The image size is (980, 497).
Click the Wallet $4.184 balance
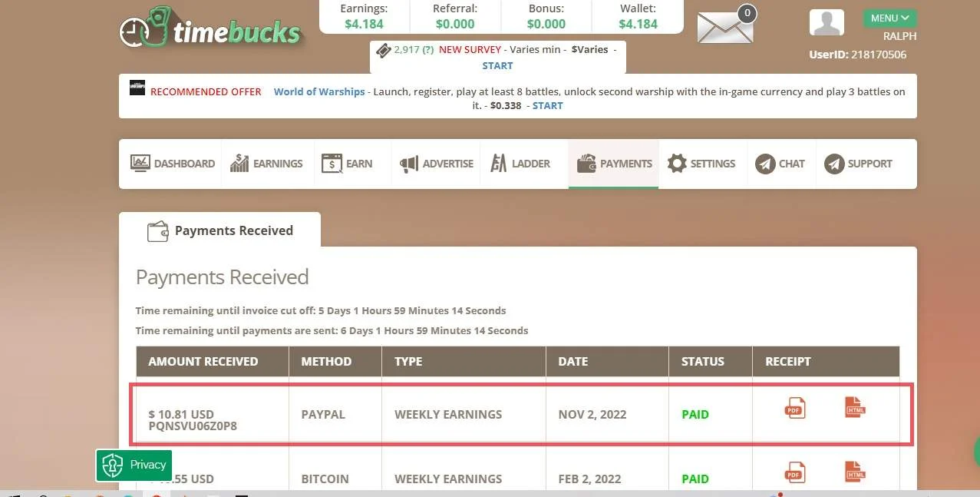638,24
